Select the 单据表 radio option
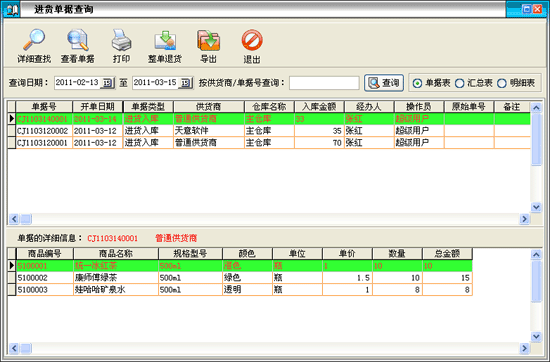 431,83
